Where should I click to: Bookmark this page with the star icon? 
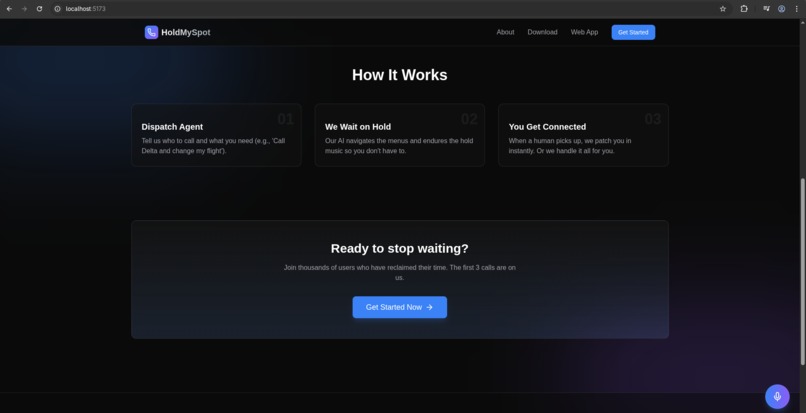[x=723, y=9]
